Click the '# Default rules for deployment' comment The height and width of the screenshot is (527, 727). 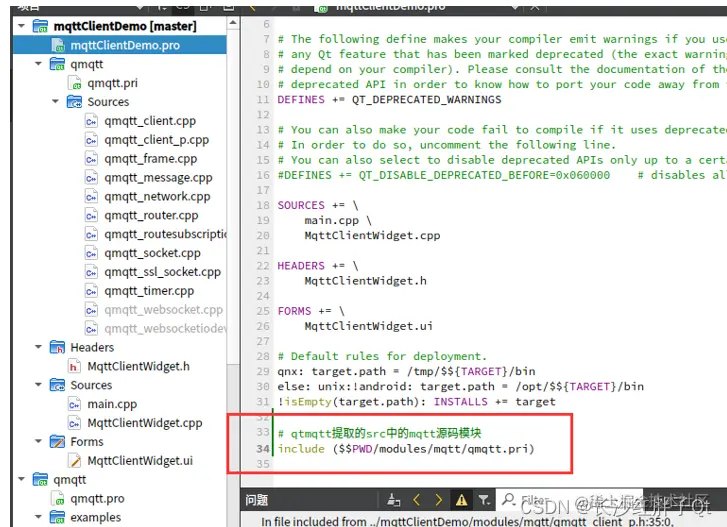tap(382, 356)
